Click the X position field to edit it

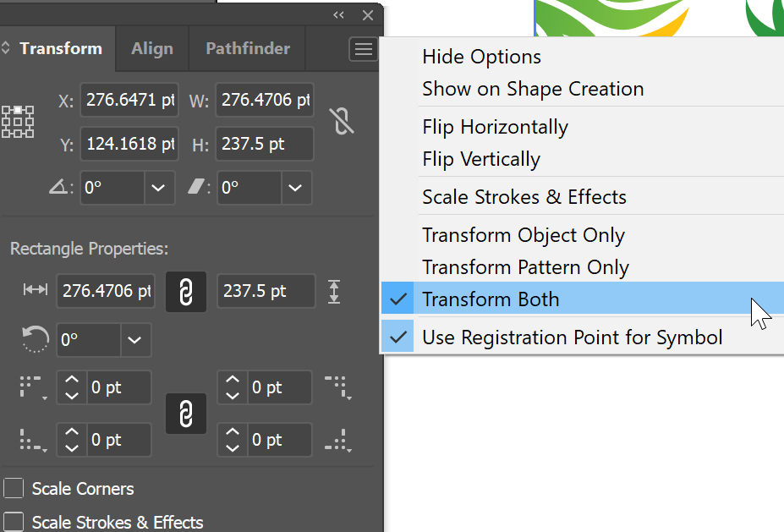129,100
